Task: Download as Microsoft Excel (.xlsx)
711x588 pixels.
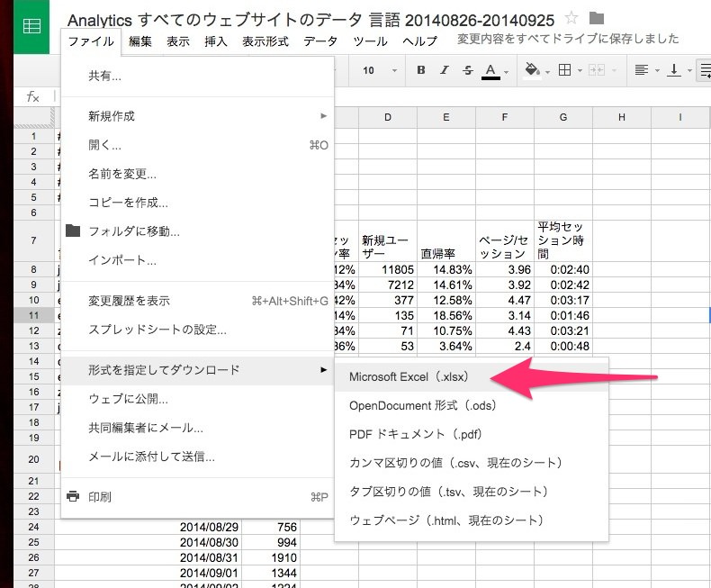Action: 471,376
